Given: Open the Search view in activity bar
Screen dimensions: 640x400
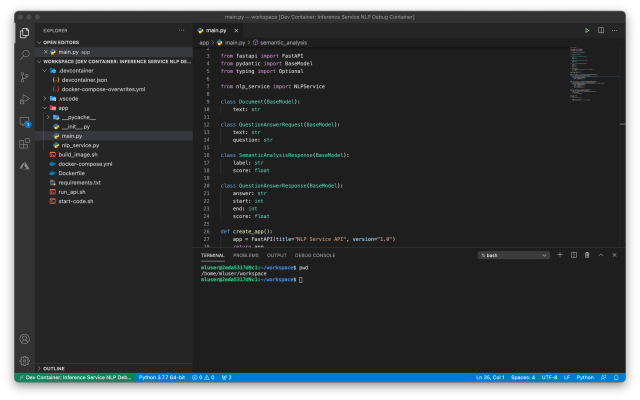Looking at the screenshot, I should click(24, 55).
